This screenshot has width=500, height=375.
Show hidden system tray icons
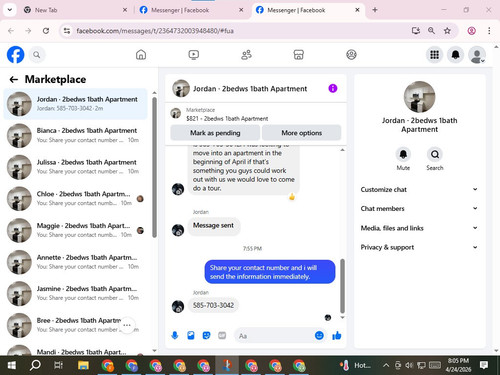386,365
